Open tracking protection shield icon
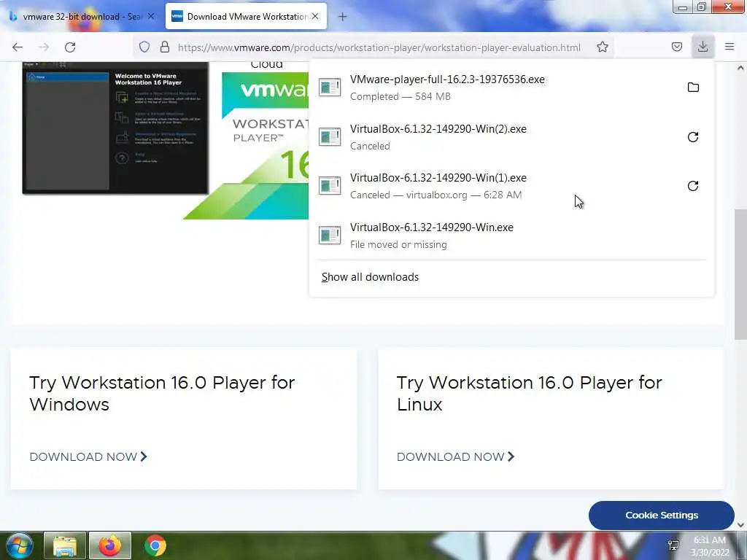The image size is (747, 560). click(x=144, y=47)
